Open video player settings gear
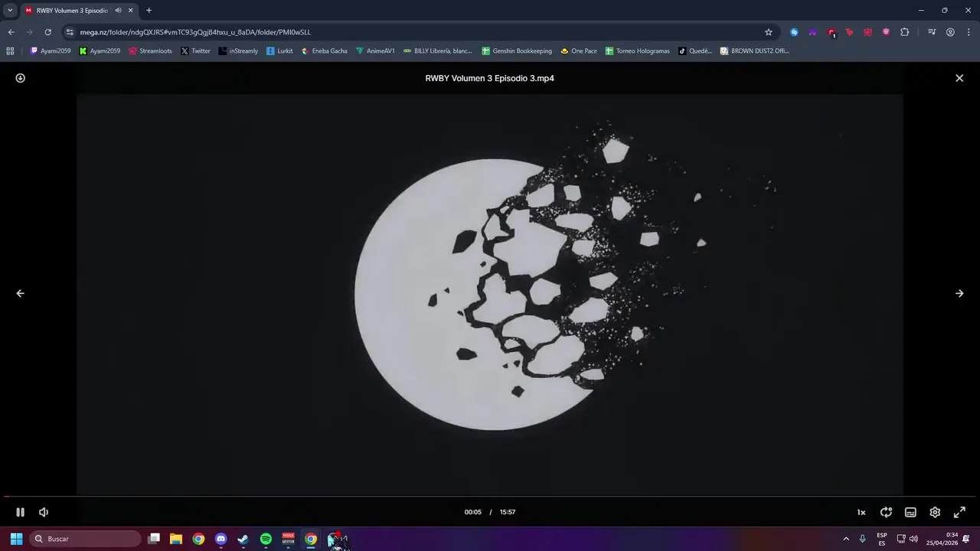 (x=935, y=512)
